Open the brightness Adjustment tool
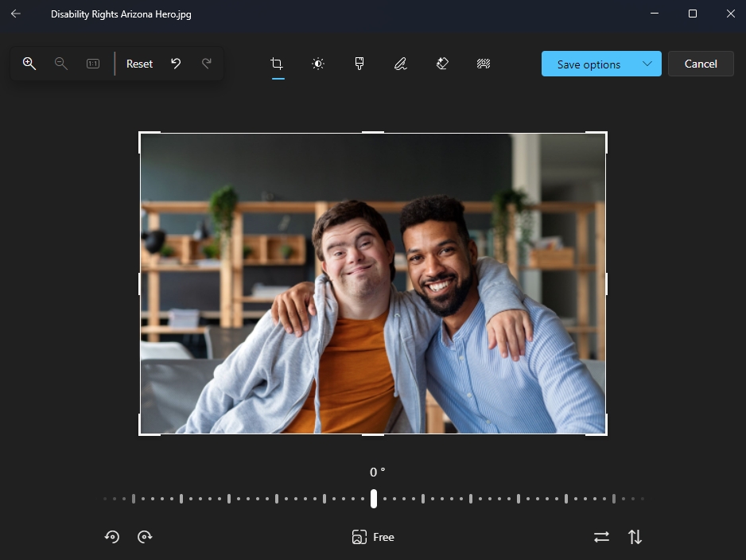Image resolution: width=746 pixels, height=560 pixels. point(318,64)
